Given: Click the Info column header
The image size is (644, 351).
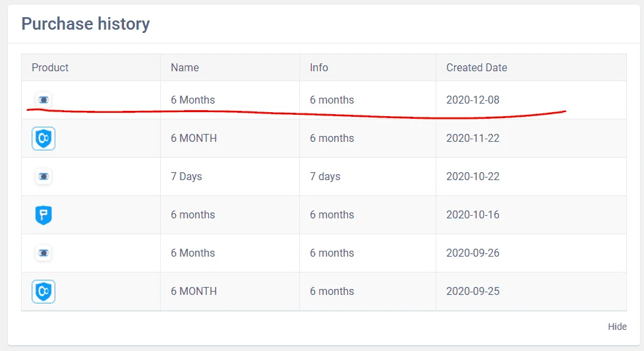Looking at the screenshot, I should (x=319, y=67).
